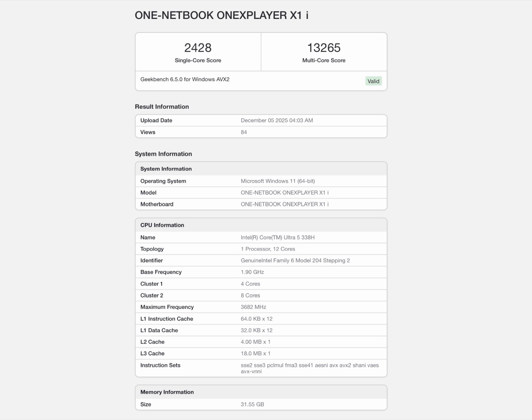Click the Views count 84

(244, 132)
